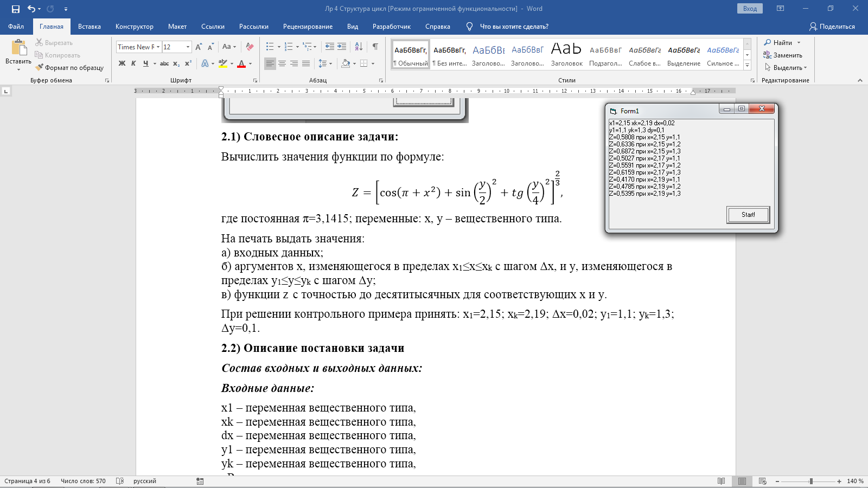The image size is (868, 488).
Task: Click the Вход sign-in button
Action: pyautogui.click(x=750, y=9)
